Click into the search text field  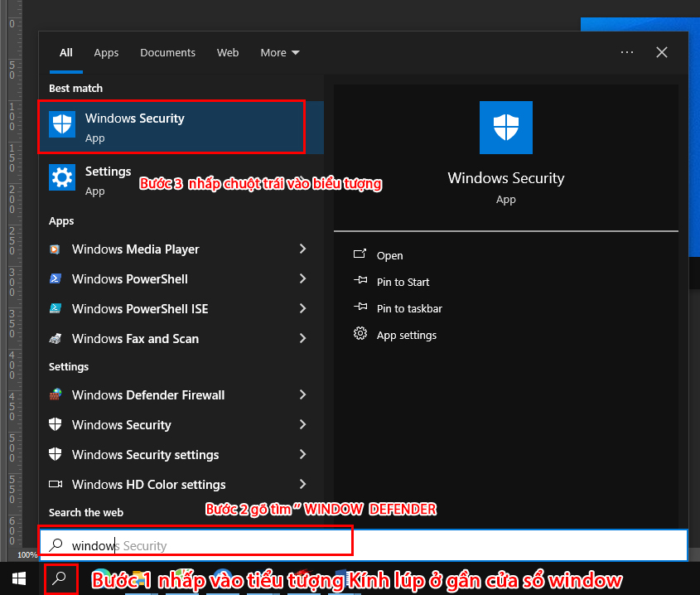click(364, 545)
